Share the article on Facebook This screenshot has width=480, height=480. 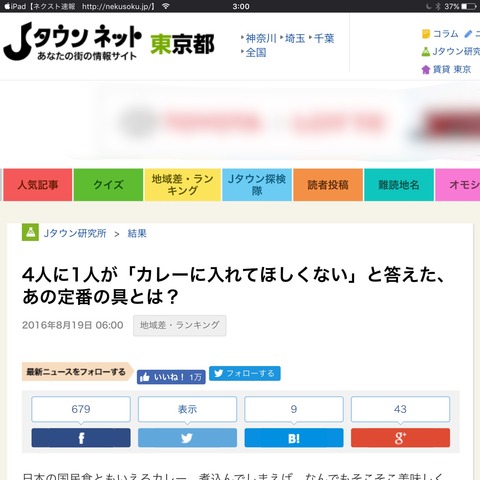click(x=81, y=438)
